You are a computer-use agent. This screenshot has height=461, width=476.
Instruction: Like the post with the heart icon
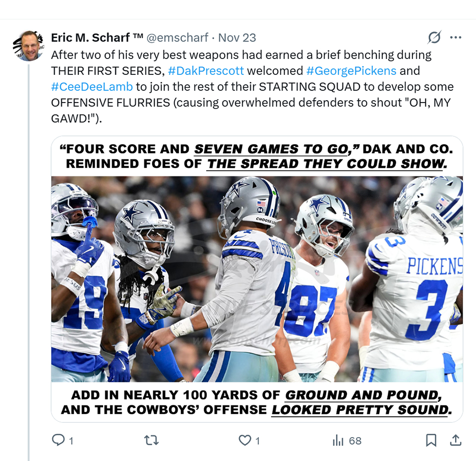click(x=245, y=440)
